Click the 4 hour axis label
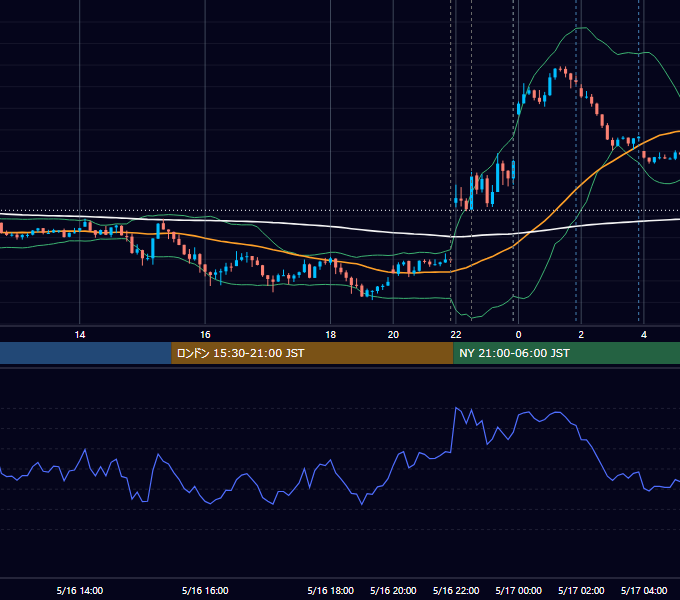This screenshot has height=600, width=680. click(644, 335)
